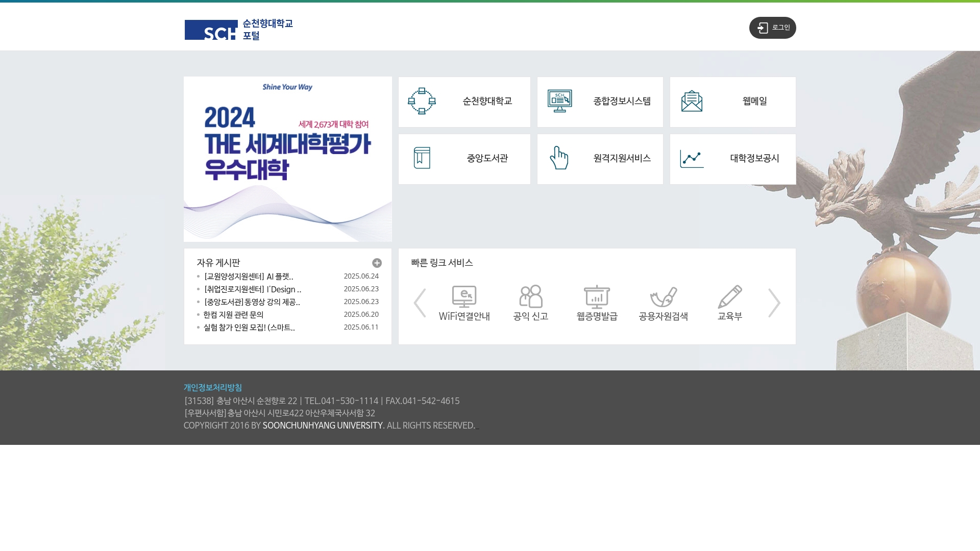
Task: Open the 대학정보공시 link label
Action: [754, 158]
